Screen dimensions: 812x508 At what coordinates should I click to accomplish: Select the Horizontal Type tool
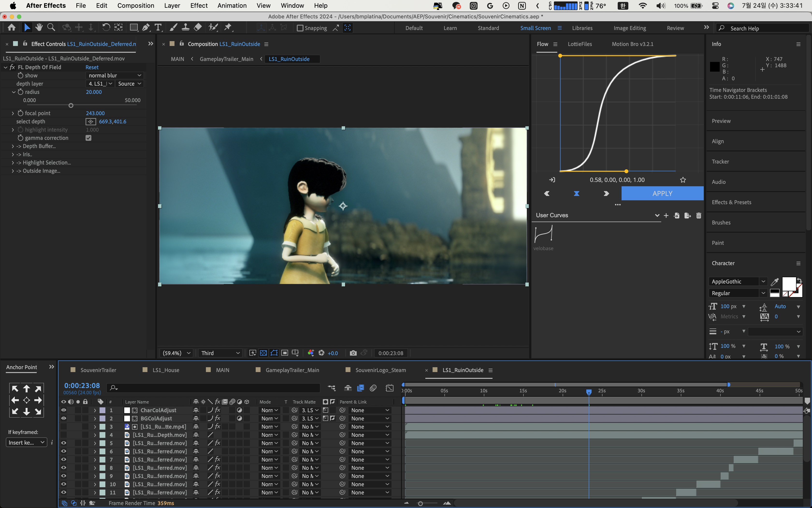pos(158,28)
